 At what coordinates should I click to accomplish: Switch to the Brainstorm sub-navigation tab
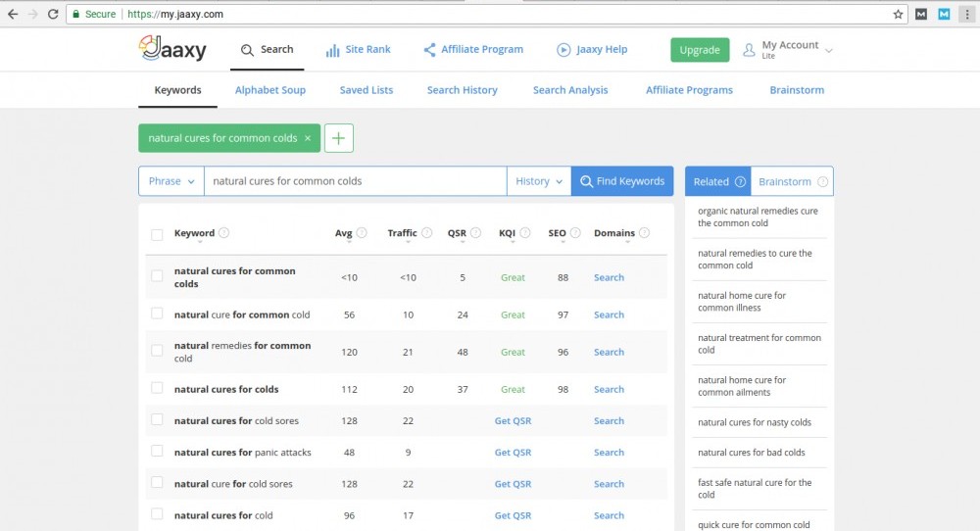pyautogui.click(x=797, y=90)
